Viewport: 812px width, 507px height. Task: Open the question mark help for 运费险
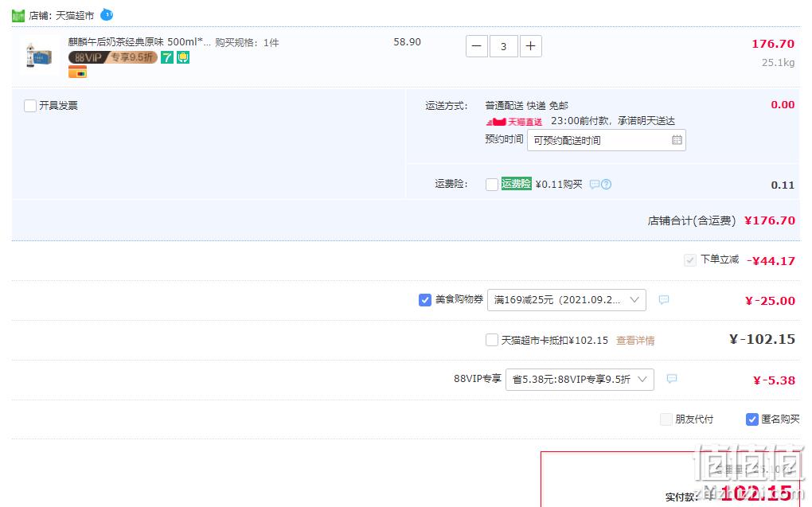(607, 185)
